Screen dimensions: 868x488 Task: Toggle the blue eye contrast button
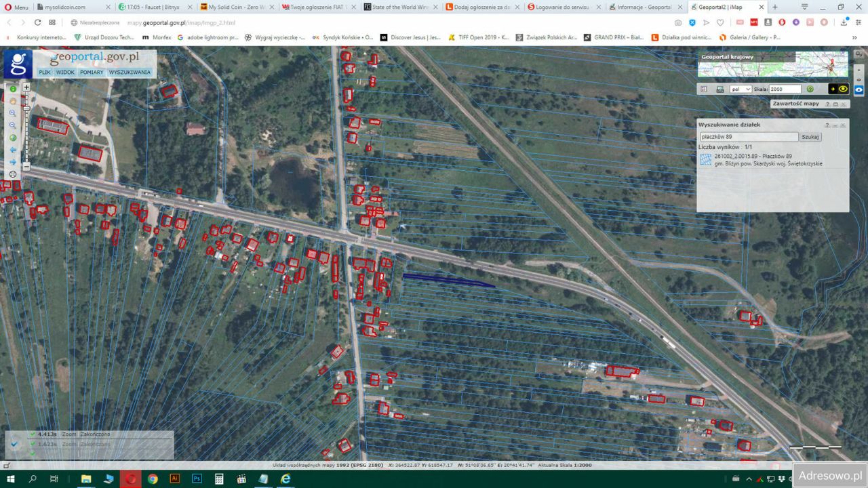coord(859,89)
